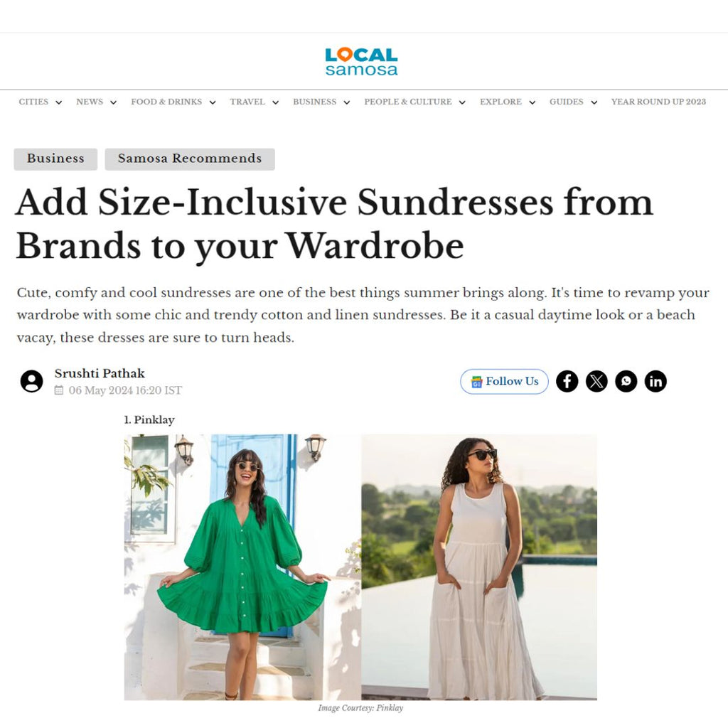728x728 pixels.
Task: Share article through WhatsApp icon
Action: pyautogui.click(x=626, y=381)
